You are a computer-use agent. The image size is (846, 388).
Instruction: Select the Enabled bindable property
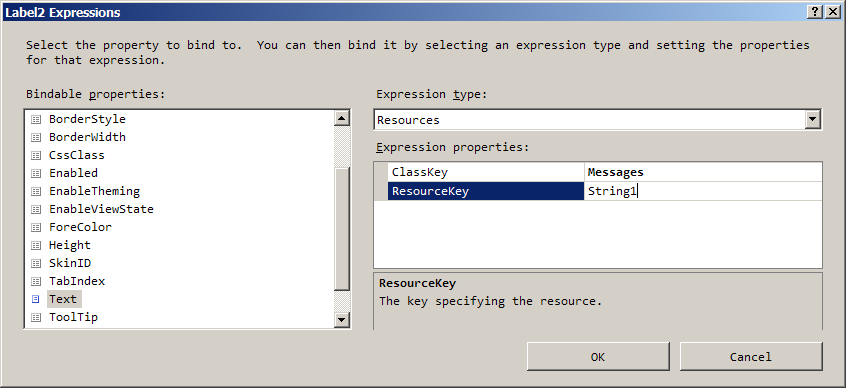point(73,173)
